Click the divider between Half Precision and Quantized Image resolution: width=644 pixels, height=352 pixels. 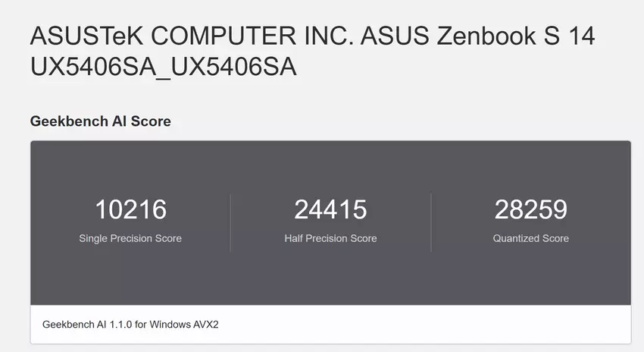click(431, 222)
